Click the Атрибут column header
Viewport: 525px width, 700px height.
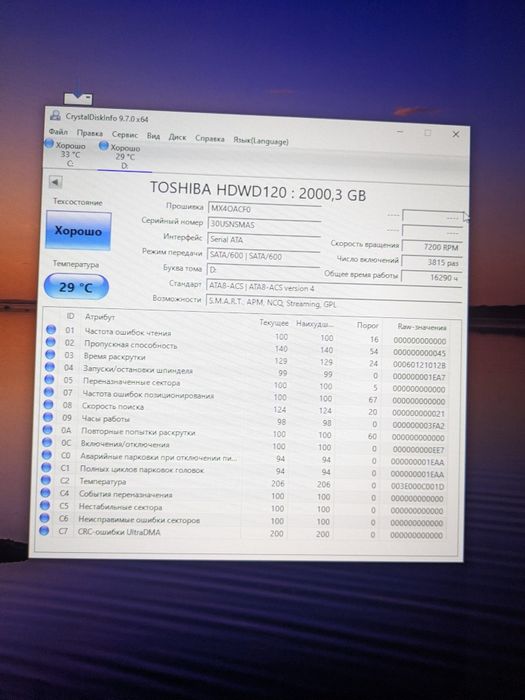click(x=100, y=317)
